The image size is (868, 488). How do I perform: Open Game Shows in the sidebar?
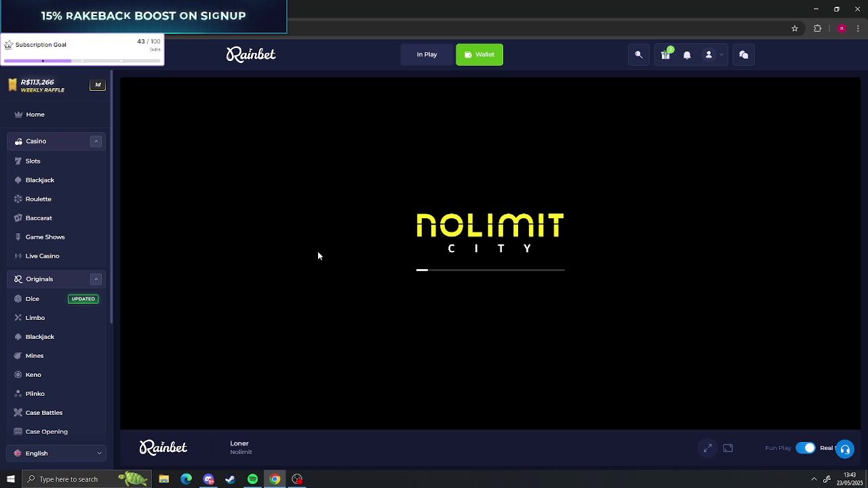click(45, 237)
